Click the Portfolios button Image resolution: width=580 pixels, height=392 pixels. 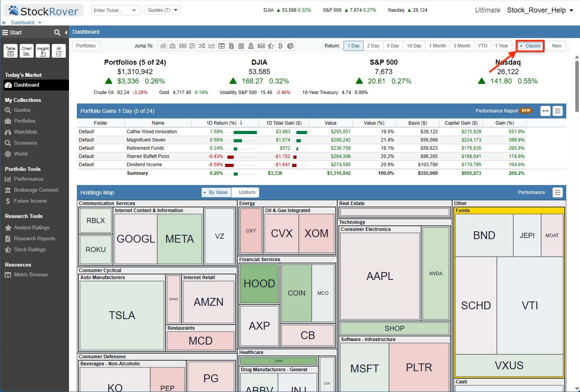pyautogui.click(x=86, y=46)
